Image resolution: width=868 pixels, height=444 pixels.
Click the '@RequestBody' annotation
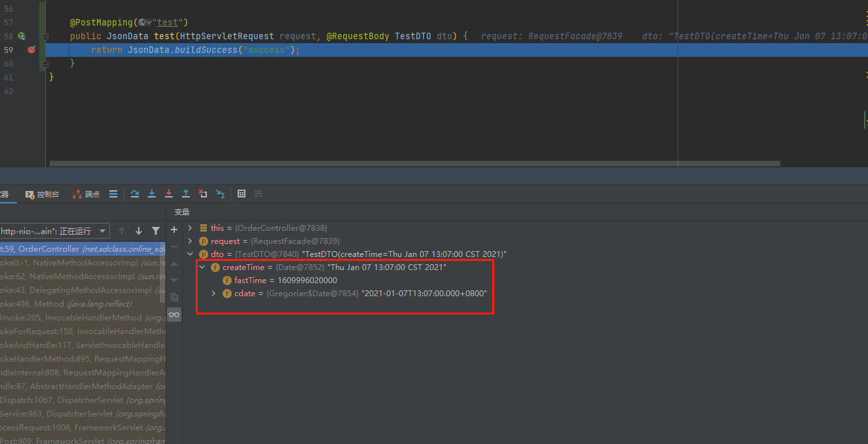click(357, 37)
